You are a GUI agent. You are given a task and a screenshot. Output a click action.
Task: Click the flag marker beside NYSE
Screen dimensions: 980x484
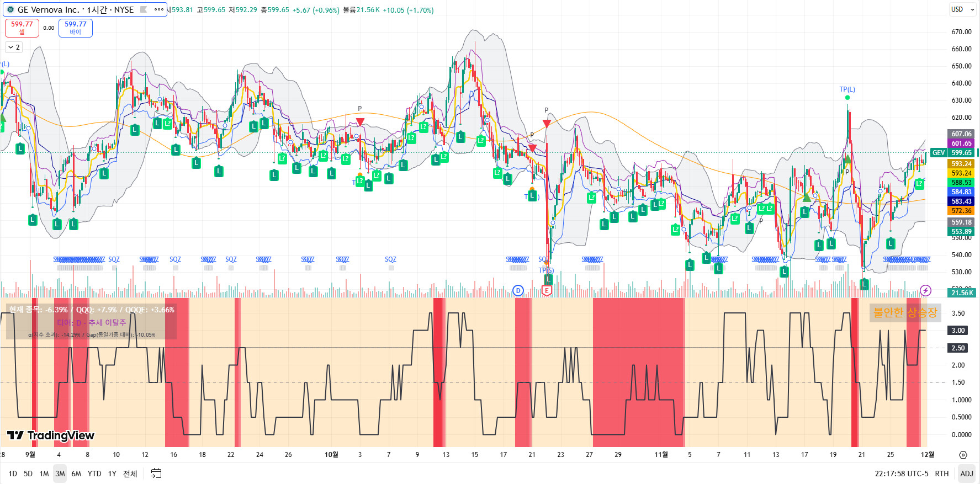coord(144,9)
